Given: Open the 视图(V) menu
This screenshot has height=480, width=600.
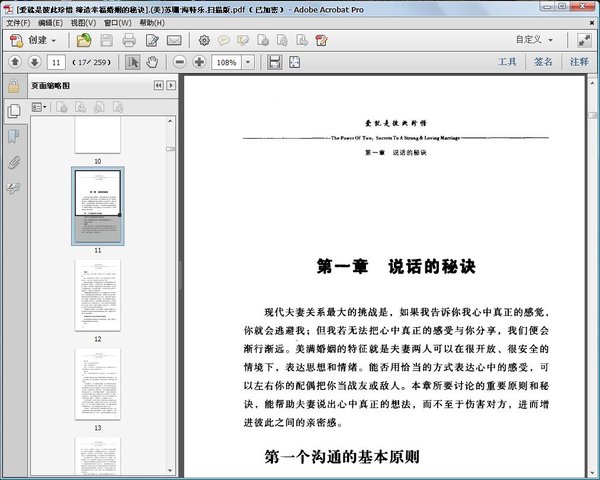Looking at the screenshot, I should click(83, 23).
